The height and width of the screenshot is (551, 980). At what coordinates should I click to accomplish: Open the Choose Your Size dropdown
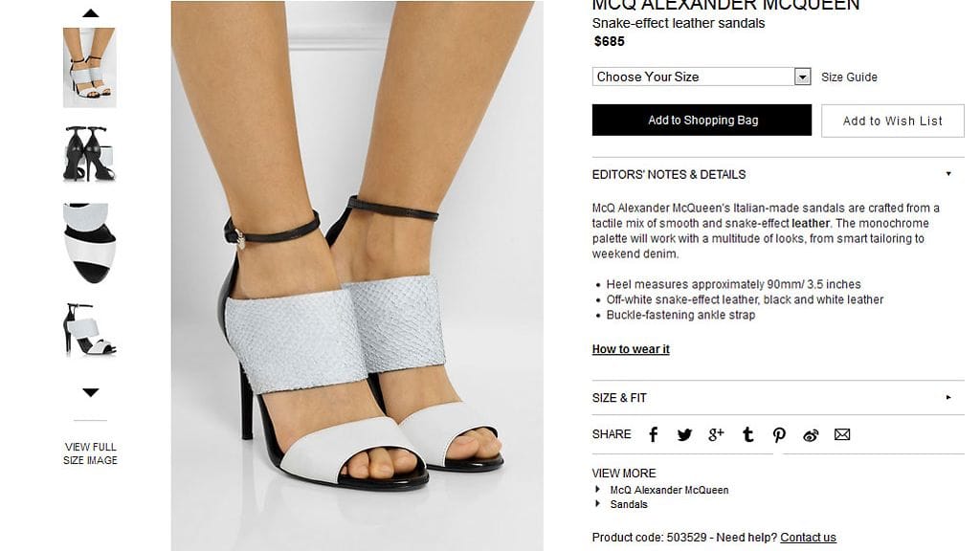coord(702,77)
